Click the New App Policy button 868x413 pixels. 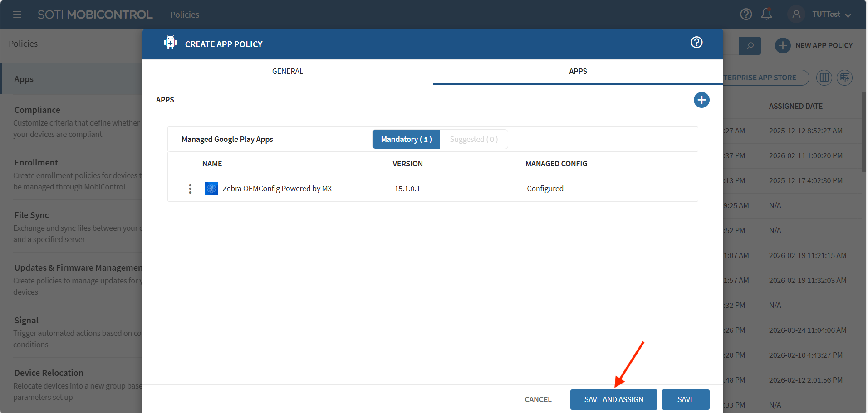click(814, 46)
